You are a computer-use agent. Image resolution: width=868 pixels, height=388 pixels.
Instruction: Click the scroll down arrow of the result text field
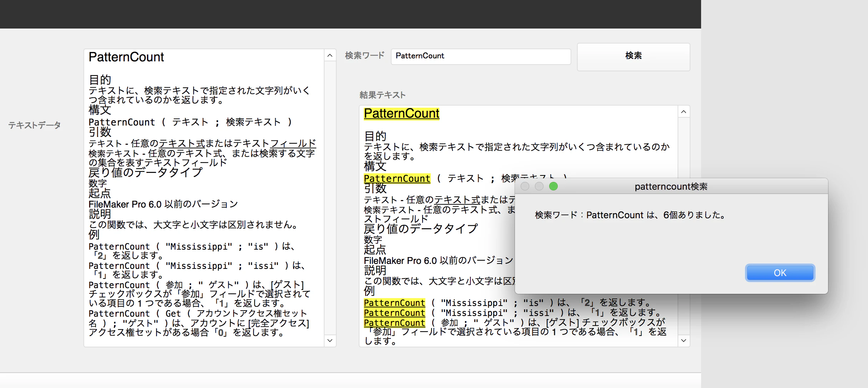(684, 341)
